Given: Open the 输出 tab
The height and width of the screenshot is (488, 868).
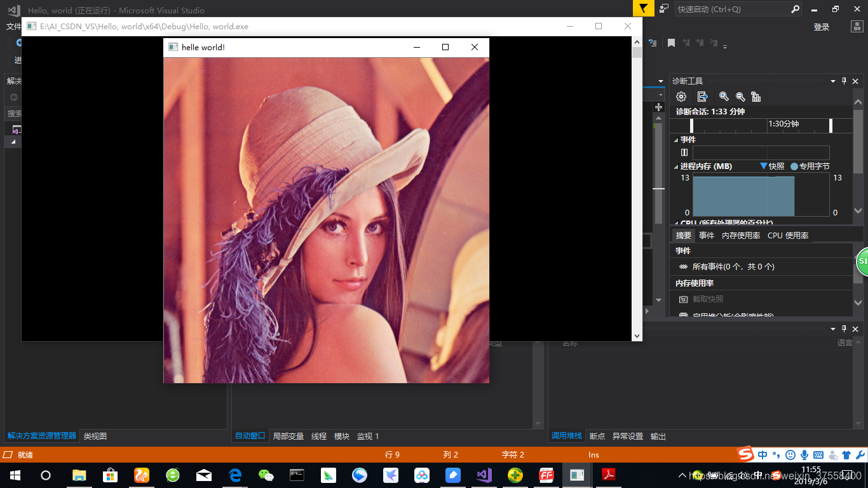Looking at the screenshot, I should 658,437.
